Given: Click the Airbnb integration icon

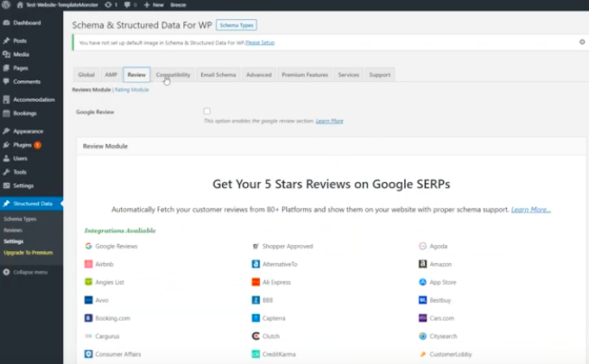Looking at the screenshot, I should tap(88, 264).
